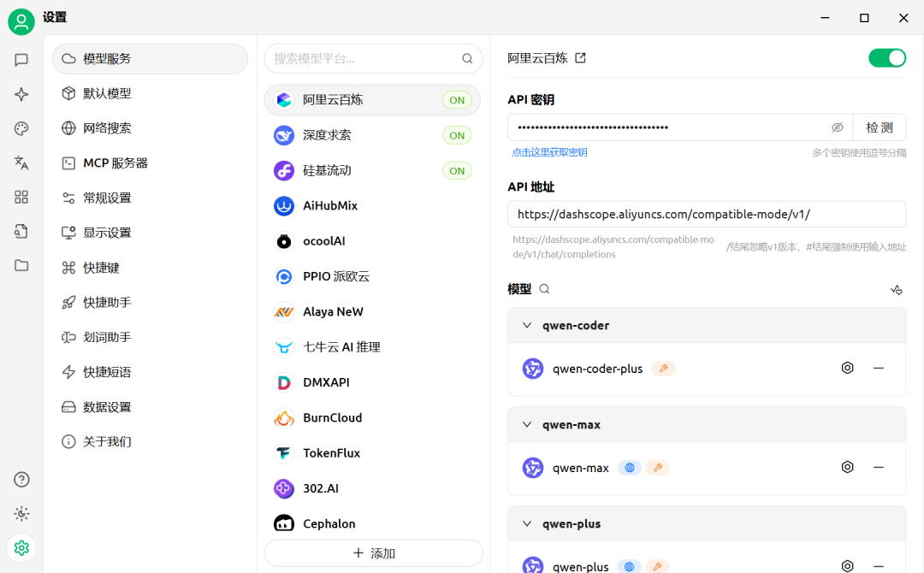This screenshot has height=573, width=924.
Task: Open 关于我们 settings section
Action: click(150, 441)
